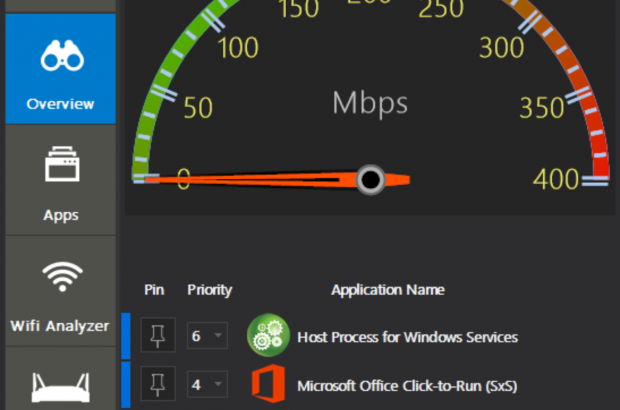The image size is (620, 410).
Task: Open the Apps sidebar section
Action: 60,180
